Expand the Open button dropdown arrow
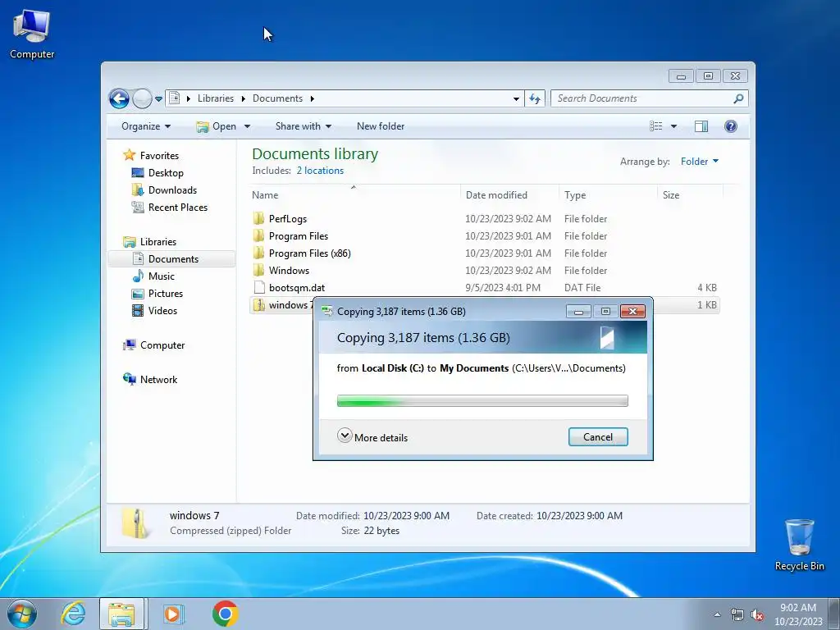 [x=247, y=126]
